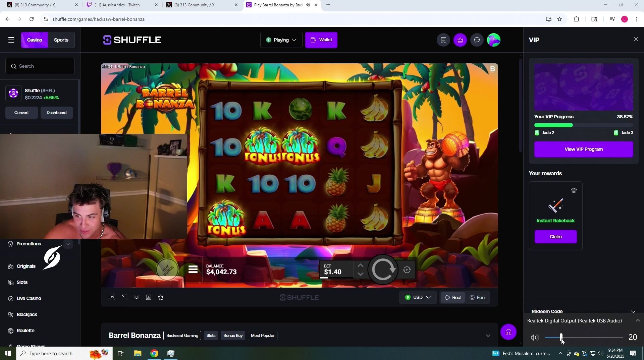
Task: Click the Shuffle SHFL token icon
Action: tap(13, 94)
